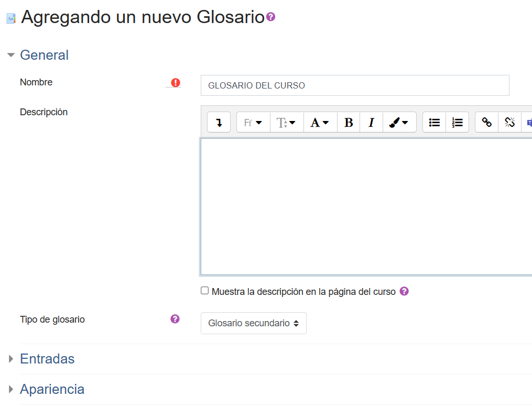Screen dimensions: 532x408
Task: Apply bold formatting in the editor
Action: coord(348,122)
